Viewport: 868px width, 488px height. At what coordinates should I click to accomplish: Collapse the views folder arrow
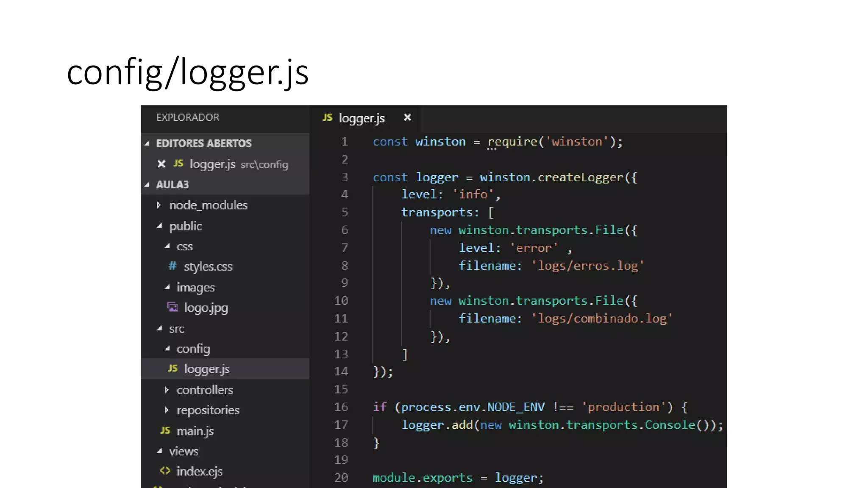[159, 451]
